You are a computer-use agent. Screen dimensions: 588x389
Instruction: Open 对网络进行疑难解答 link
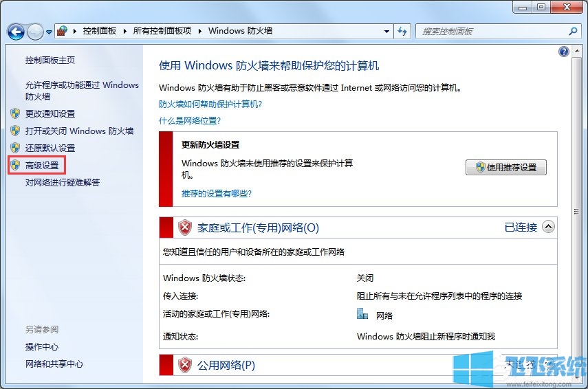63,183
